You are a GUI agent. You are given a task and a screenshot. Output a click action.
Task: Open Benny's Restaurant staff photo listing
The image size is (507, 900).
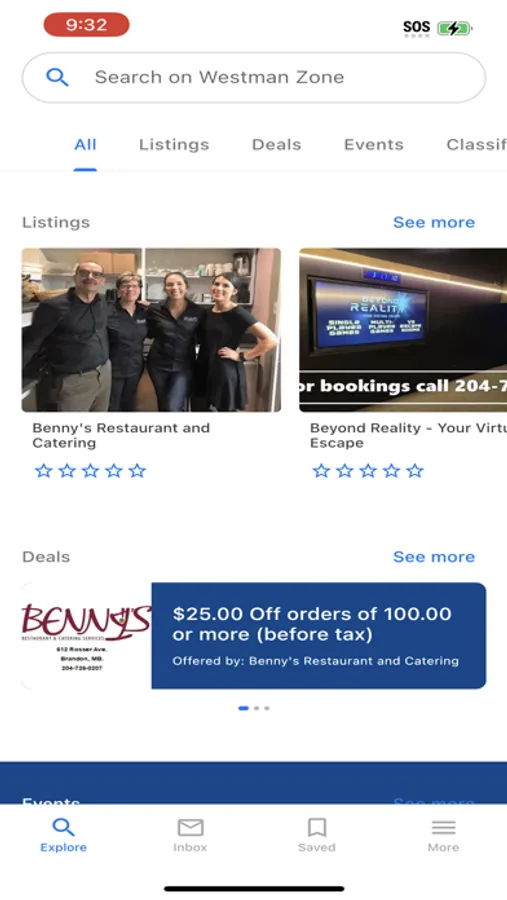coord(152,330)
